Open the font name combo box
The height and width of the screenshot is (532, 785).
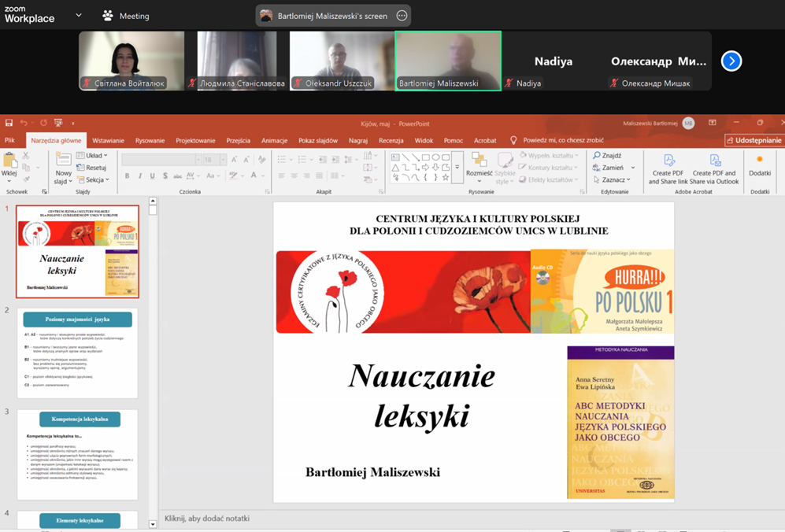pyautogui.click(x=161, y=160)
